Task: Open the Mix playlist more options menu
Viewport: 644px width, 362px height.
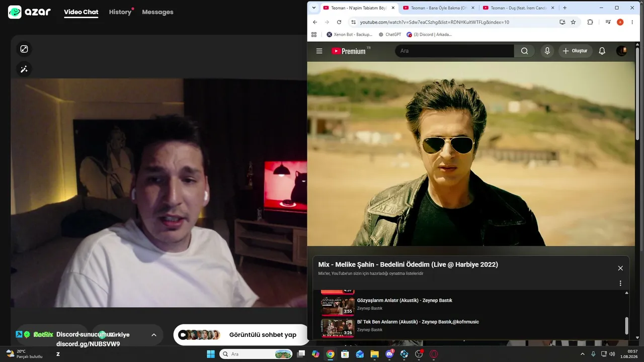Action: coord(620,283)
